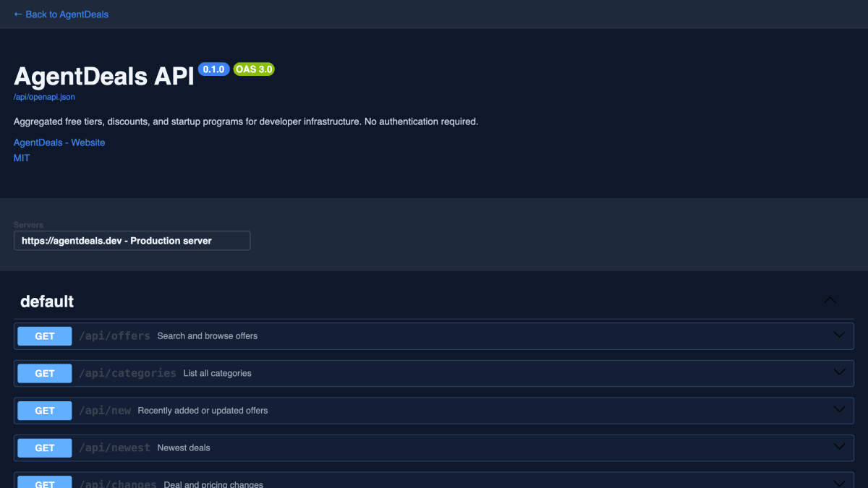This screenshot has width=868, height=488.
Task: Click the 0.1.0 version badge
Action: [213, 69]
